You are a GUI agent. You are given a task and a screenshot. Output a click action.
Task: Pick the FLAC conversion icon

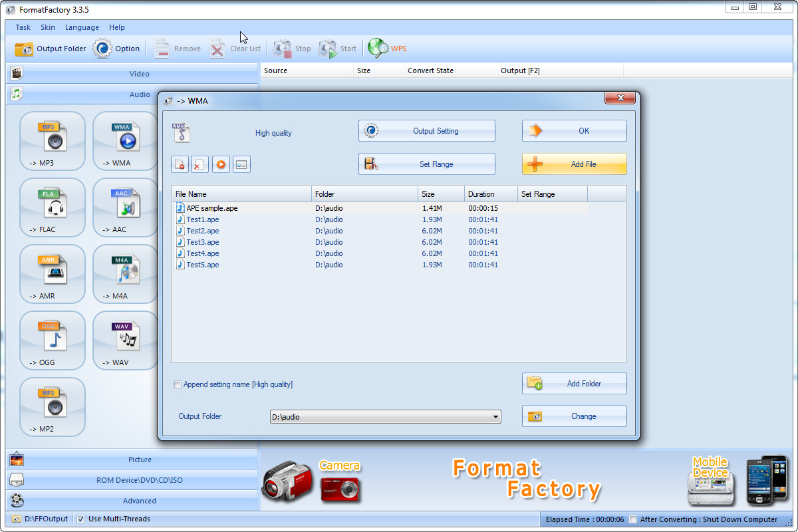[x=53, y=207]
